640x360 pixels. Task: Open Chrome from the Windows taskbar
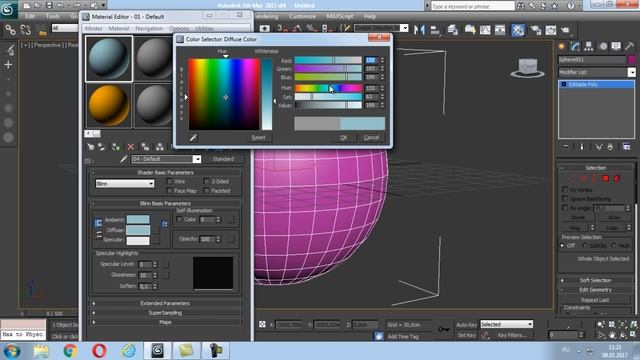[x=70, y=351]
